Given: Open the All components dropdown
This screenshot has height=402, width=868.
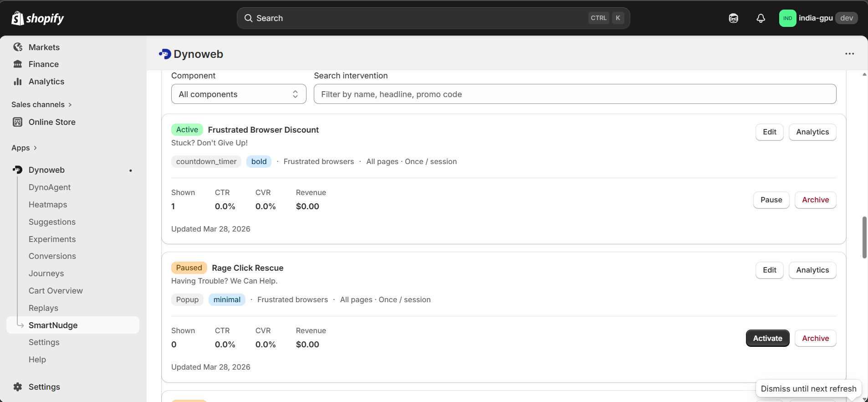Looking at the screenshot, I should pos(239,94).
